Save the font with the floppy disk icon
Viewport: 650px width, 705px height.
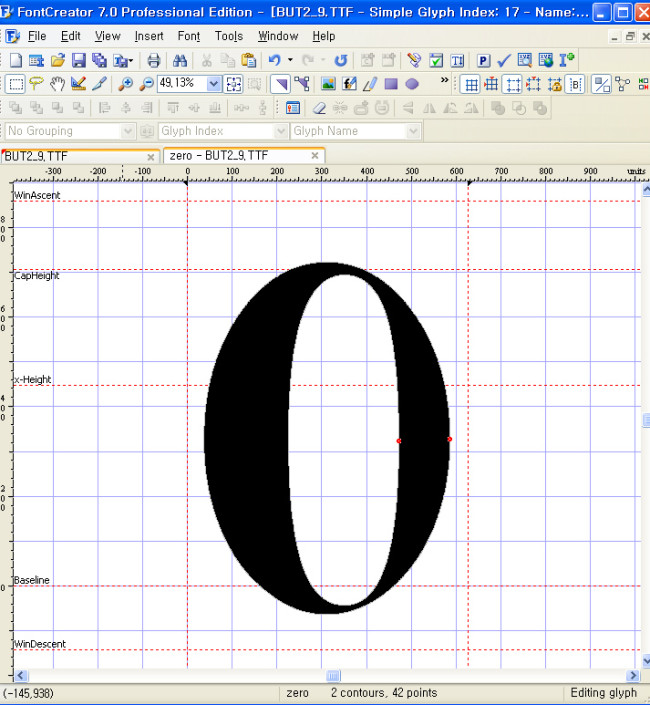click(78, 60)
